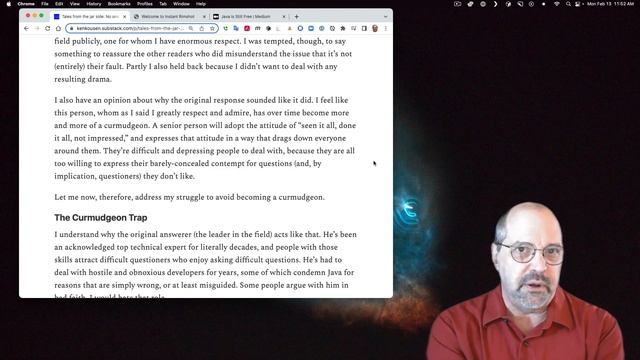This screenshot has width=640, height=360.
Task: Open a new tab with plus button
Action: pos(297,17)
